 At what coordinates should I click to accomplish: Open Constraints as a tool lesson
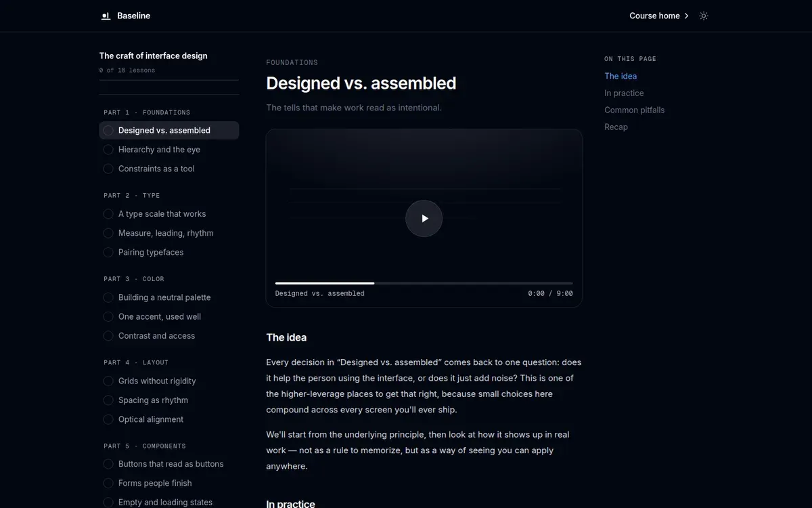pos(169,169)
